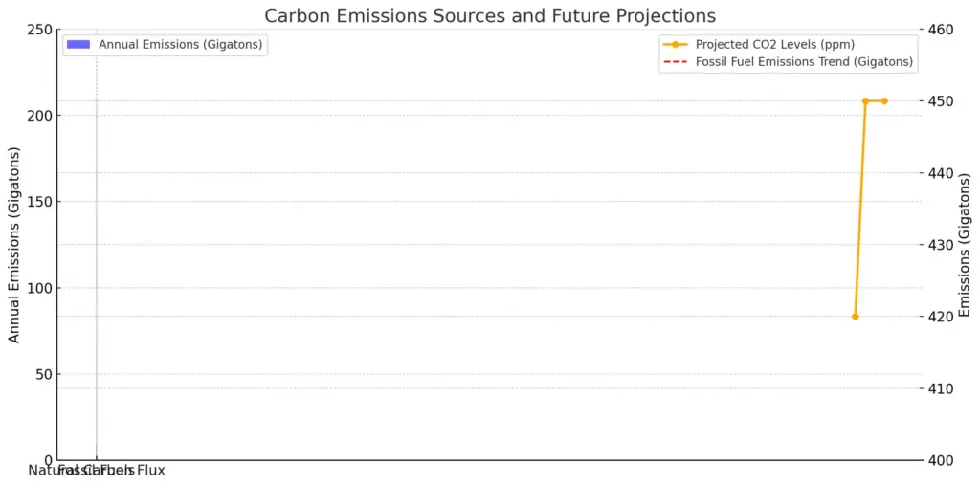This screenshot has width=980, height=486.
Task: Click the 250 tick on left axis
Action: (40, 30)
